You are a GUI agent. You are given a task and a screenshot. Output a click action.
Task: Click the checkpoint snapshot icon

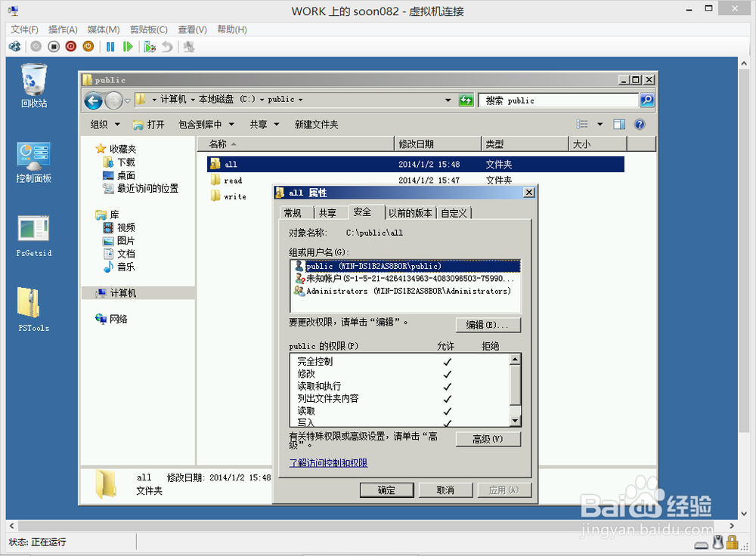(x=150, y=47)
